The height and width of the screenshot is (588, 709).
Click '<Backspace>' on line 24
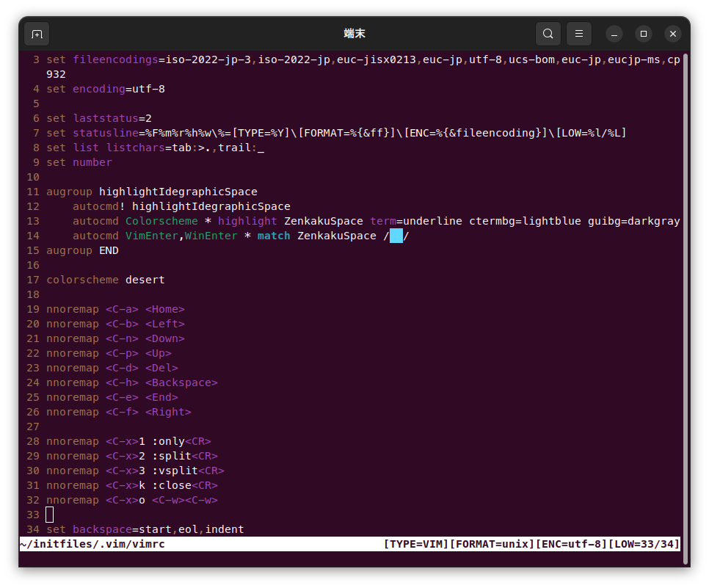tap(182, 382)
